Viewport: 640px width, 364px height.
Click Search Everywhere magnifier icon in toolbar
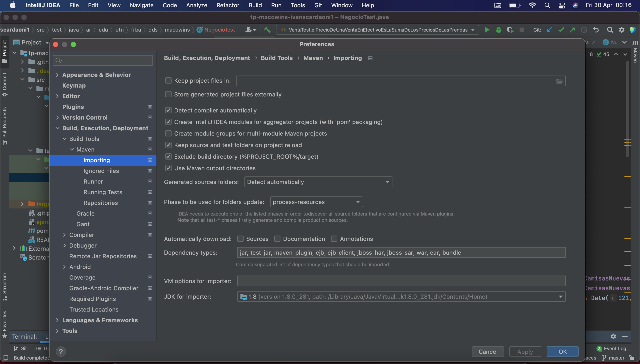pos(610,30)
